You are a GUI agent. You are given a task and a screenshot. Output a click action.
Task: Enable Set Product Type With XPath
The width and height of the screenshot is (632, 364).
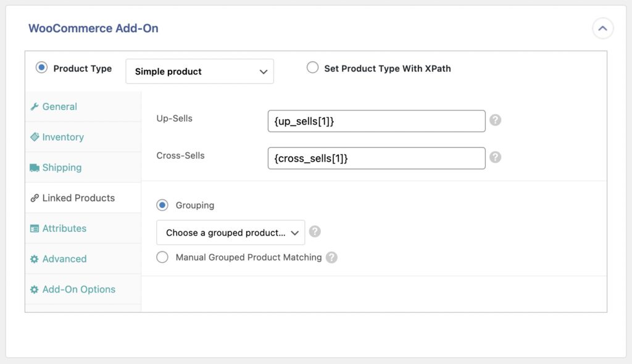point(312,68)
